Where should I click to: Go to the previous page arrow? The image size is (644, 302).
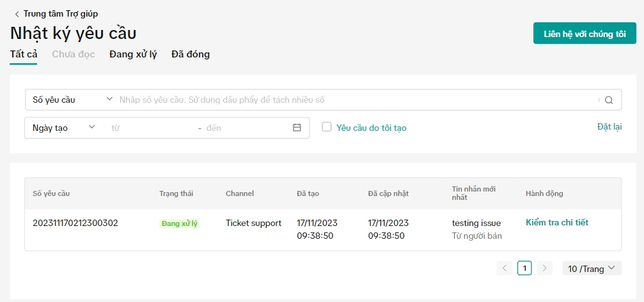coord(505,268)
